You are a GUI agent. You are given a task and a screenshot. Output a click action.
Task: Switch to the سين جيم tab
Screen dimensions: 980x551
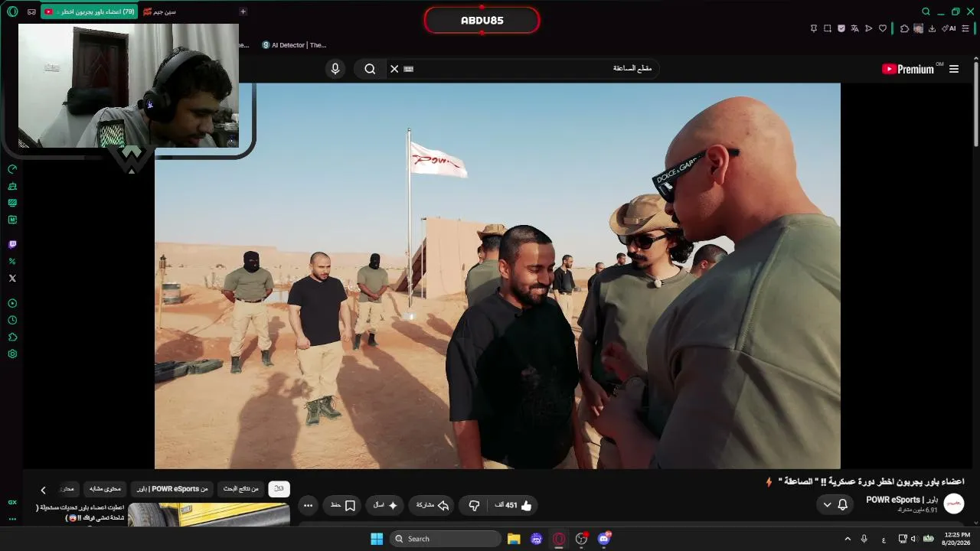point(160,12)
